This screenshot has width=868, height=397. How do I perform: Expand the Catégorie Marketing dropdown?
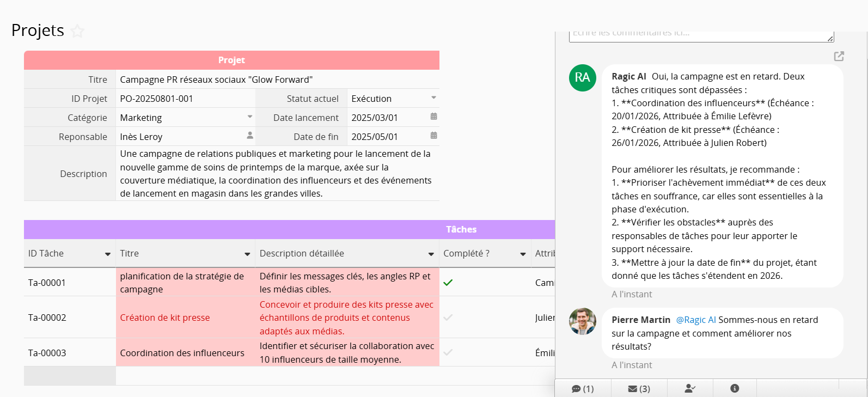coord(250,117)
